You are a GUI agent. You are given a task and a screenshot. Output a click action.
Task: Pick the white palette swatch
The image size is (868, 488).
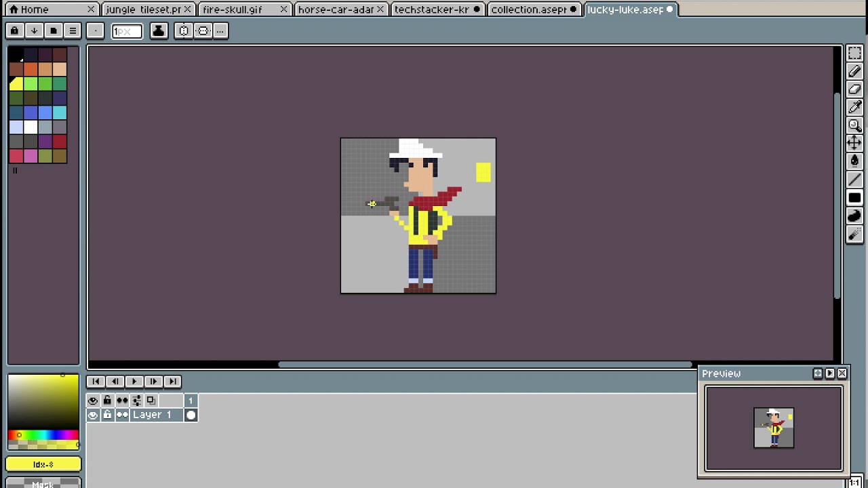click(x=31, y=127)
